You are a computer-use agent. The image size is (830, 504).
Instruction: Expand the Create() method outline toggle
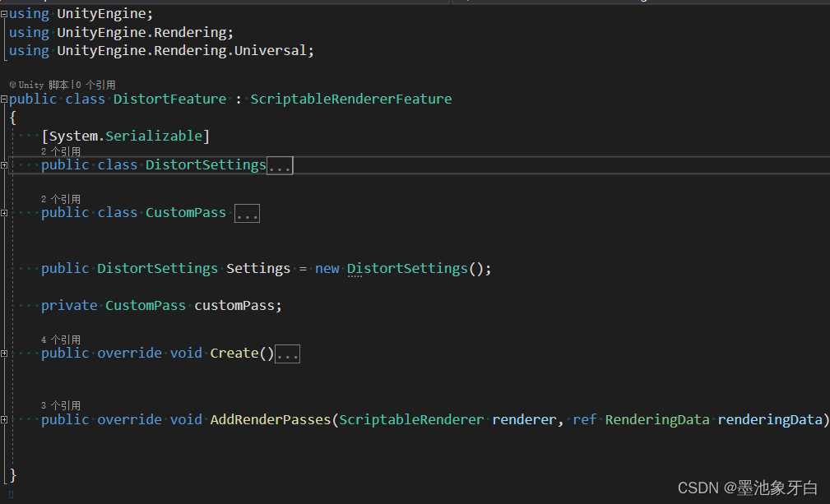coord(4,354)
